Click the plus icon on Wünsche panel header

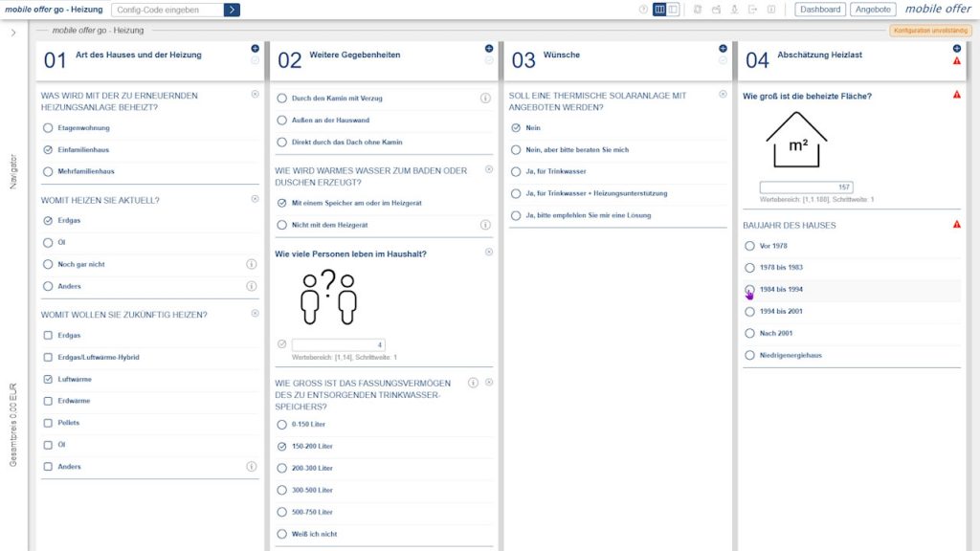click(721, 46)
